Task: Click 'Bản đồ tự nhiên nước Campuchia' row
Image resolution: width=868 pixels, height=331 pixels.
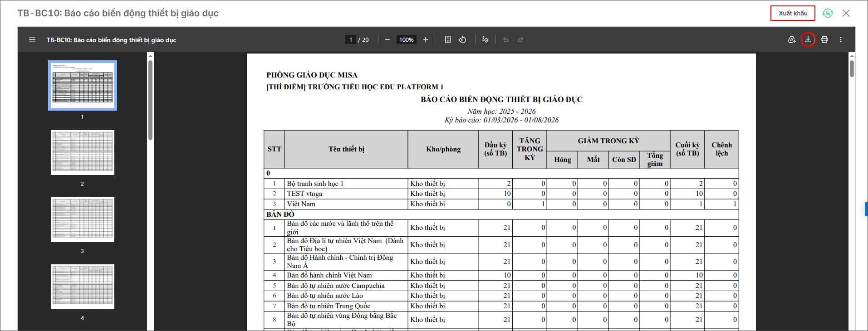Action: point(501,286)
